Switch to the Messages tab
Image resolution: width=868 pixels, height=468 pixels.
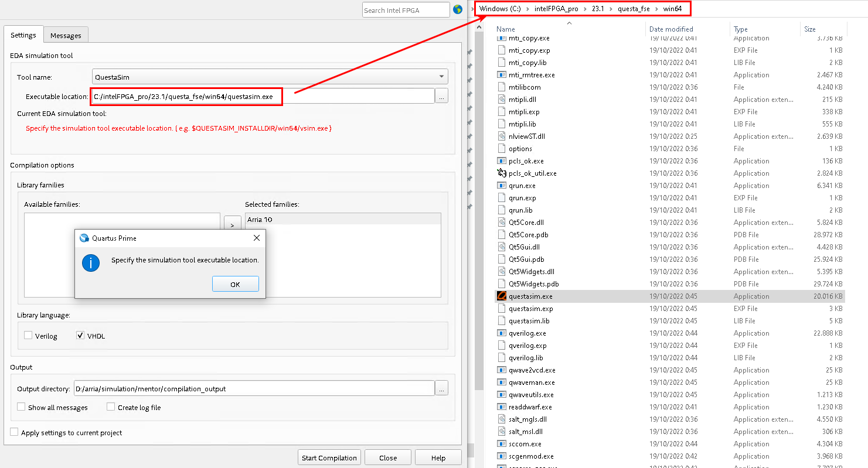click(66, 35)
